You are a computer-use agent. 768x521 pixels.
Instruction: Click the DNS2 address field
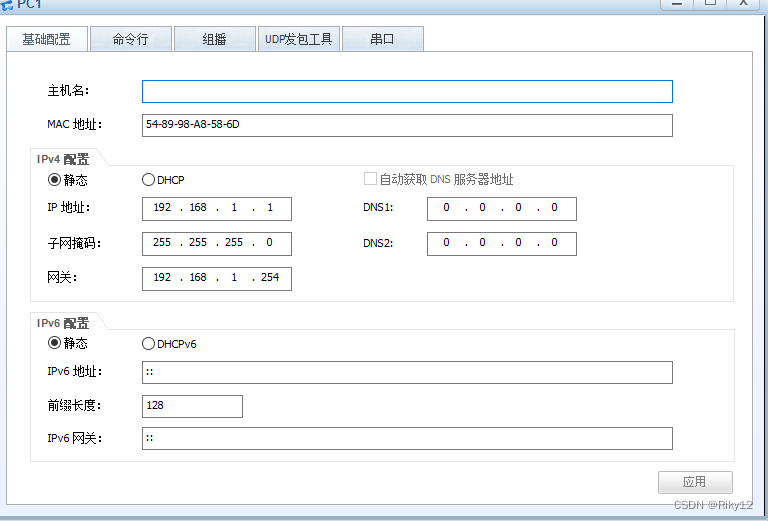pos(502,243)
